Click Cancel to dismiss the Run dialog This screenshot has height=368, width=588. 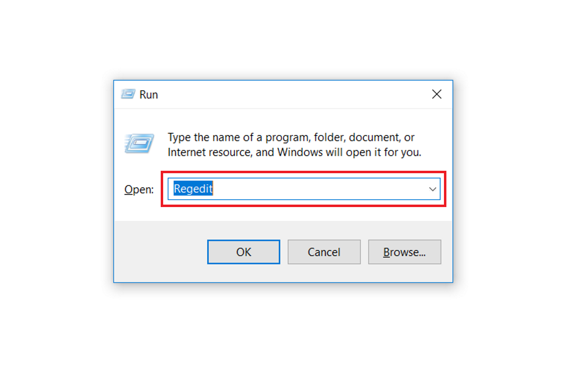click(324, 252)
